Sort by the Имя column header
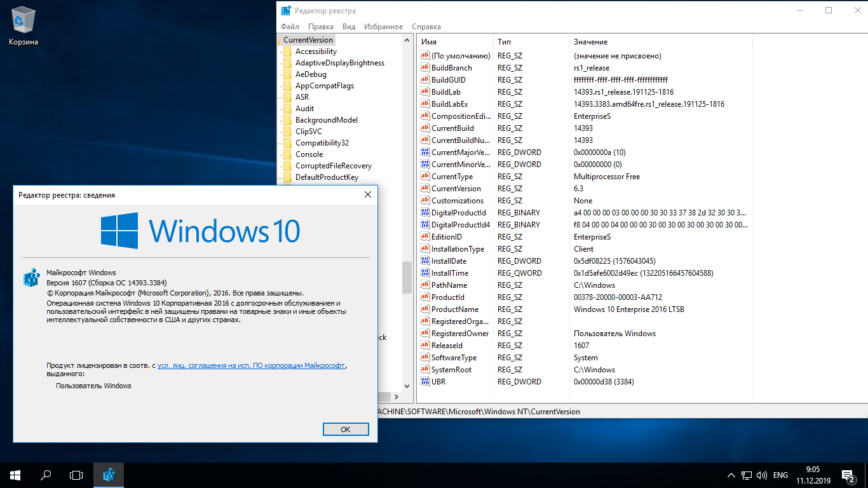Viewport: 868px width, 488px height. click(455, 41)
